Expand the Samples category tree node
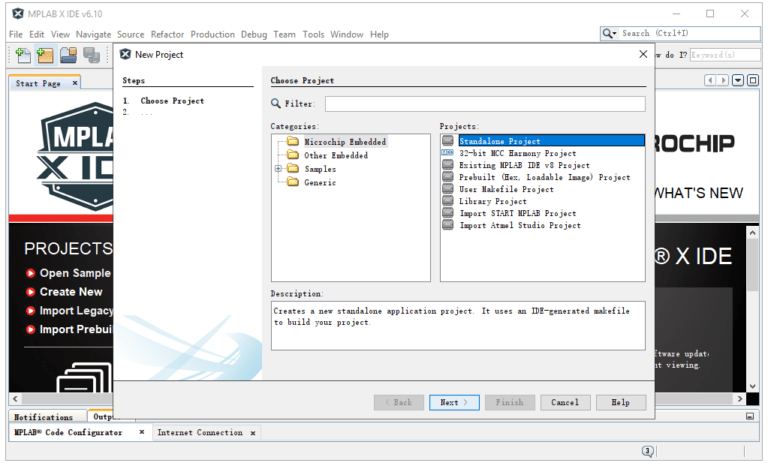This screenshot has height=466, width=768. pyautogui.click(x=278, y=169)
